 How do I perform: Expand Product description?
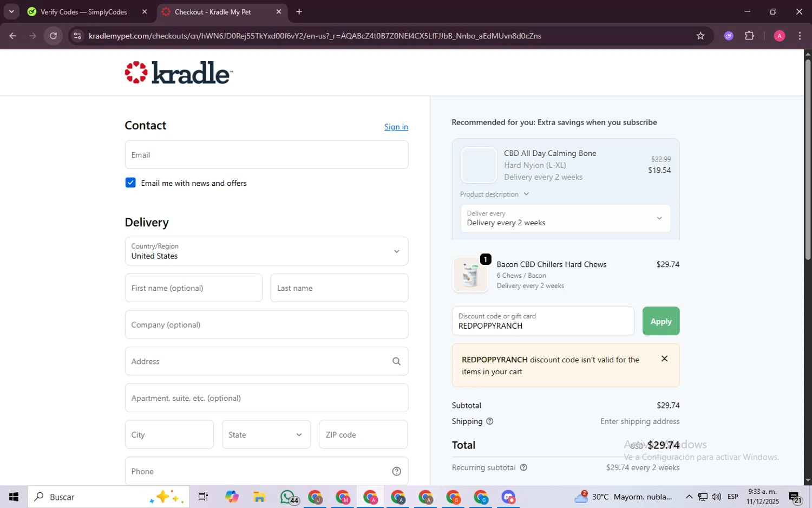494,194
